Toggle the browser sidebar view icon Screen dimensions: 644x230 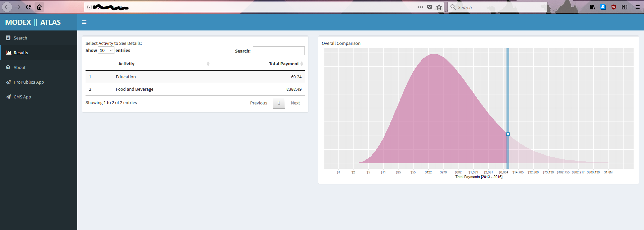coord(624,7)
